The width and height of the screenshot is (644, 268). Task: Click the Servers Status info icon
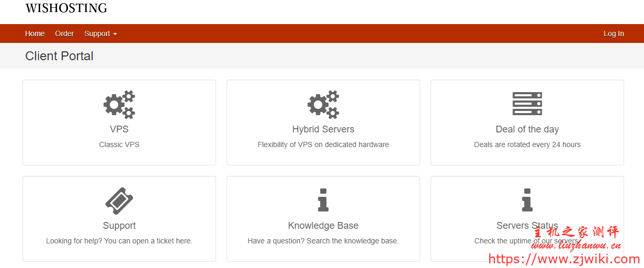[x=527, y=200]
